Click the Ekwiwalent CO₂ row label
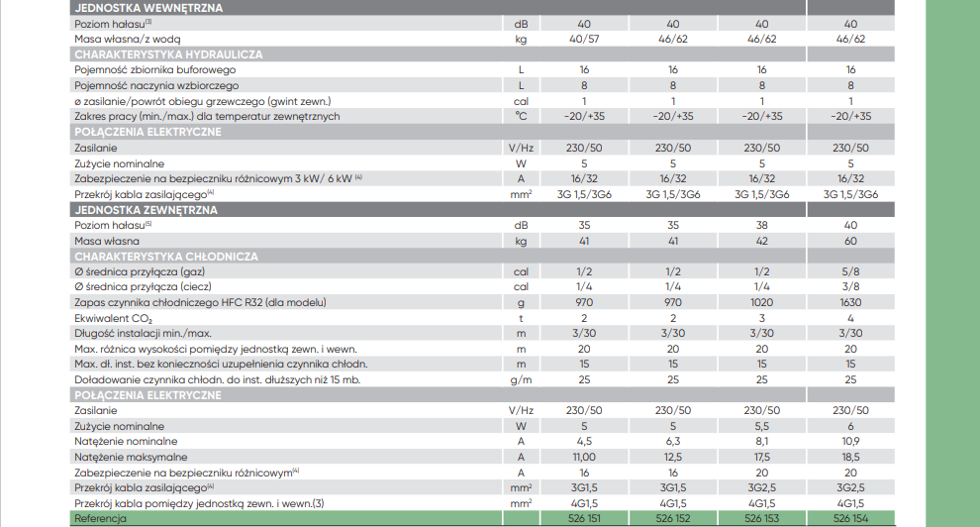Viewport: 980px width, 527px height. point(113,318)
